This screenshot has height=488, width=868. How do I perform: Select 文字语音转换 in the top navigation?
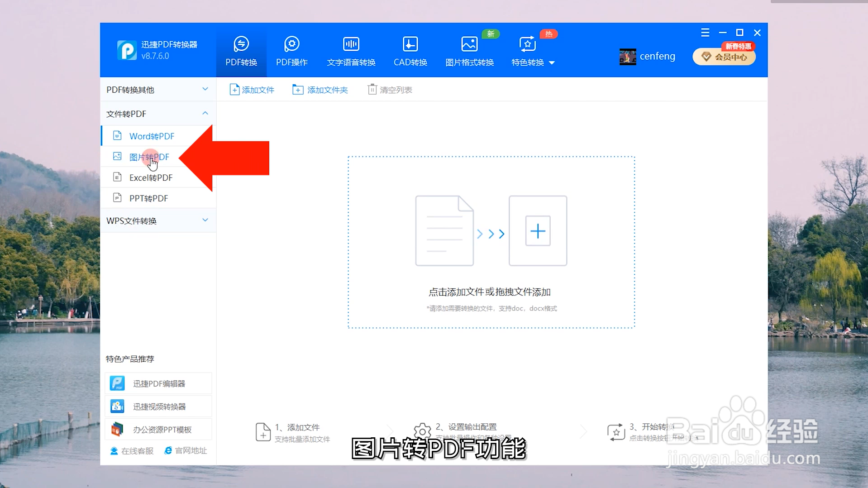pyautogui.click(x=351, y=50)
